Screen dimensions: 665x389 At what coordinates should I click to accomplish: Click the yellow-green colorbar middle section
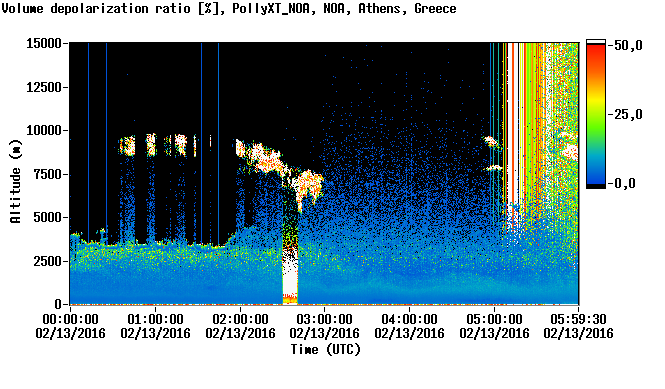(x=596, y=110)
